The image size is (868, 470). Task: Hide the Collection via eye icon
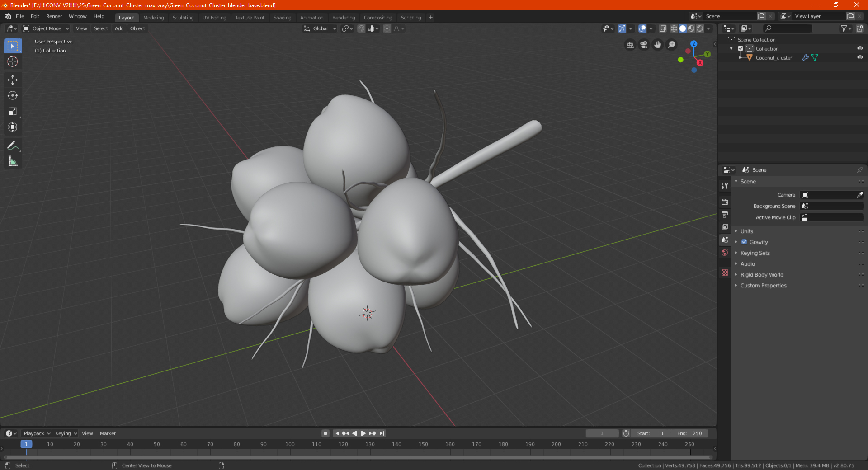(x=860, y=48)
